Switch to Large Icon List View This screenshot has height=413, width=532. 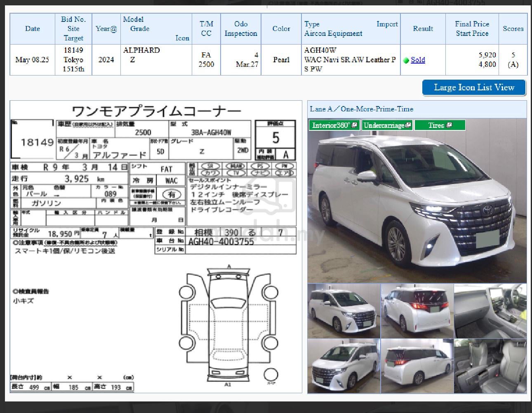(x=474, y=87)
